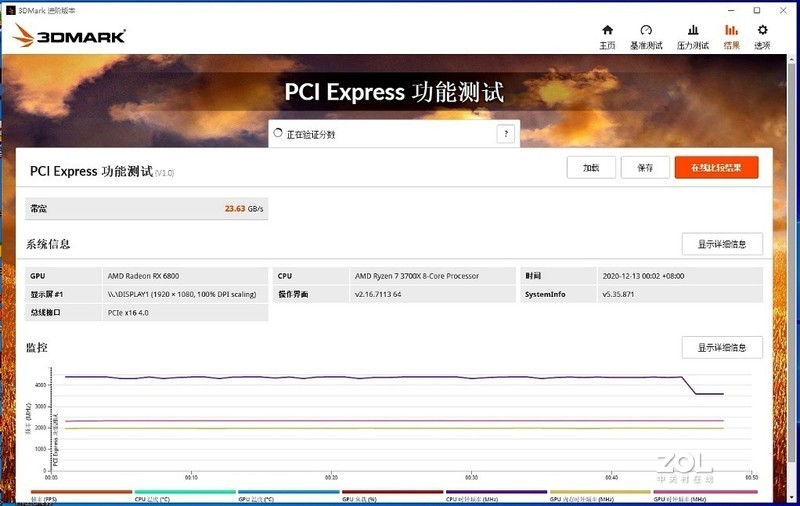Open the 压力测试 stress test tab
Image resolution: width=800 pixels, height=506 pixels.
pos(693,37)
